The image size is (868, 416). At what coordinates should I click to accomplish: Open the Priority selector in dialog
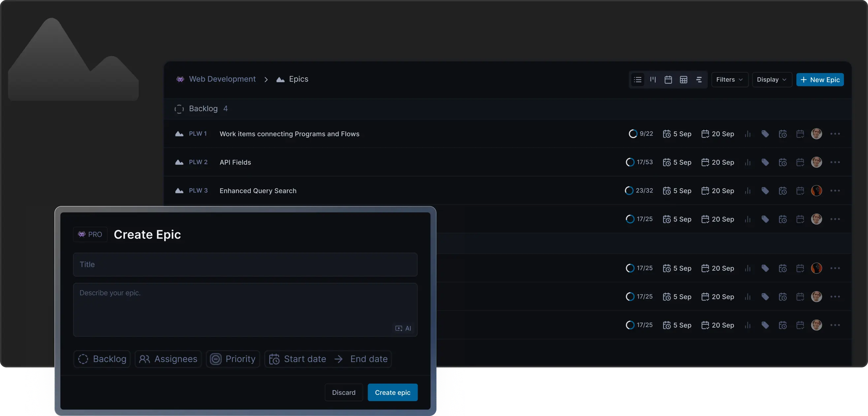tap(233, 359)
